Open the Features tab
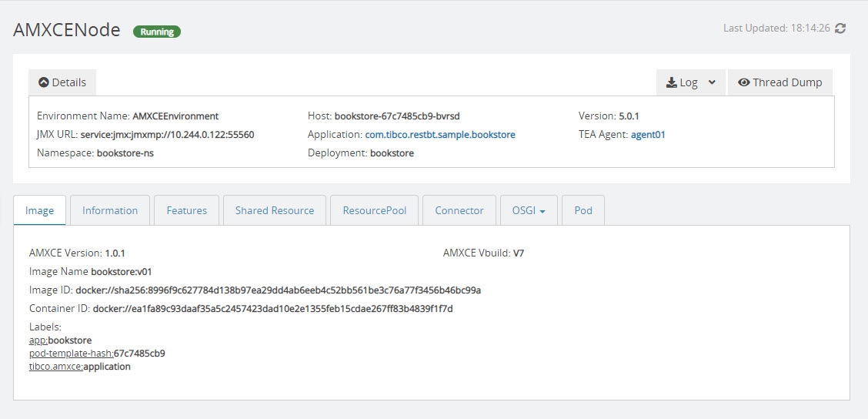The width and height of the screenshot is (868, 419). pyautogui.click(x=186, y=210)
